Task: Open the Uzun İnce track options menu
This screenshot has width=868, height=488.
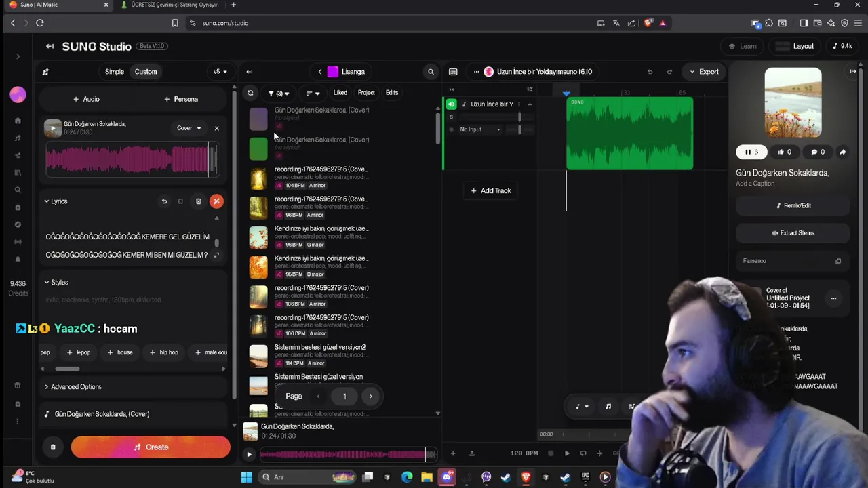Action: pos(520,104)
